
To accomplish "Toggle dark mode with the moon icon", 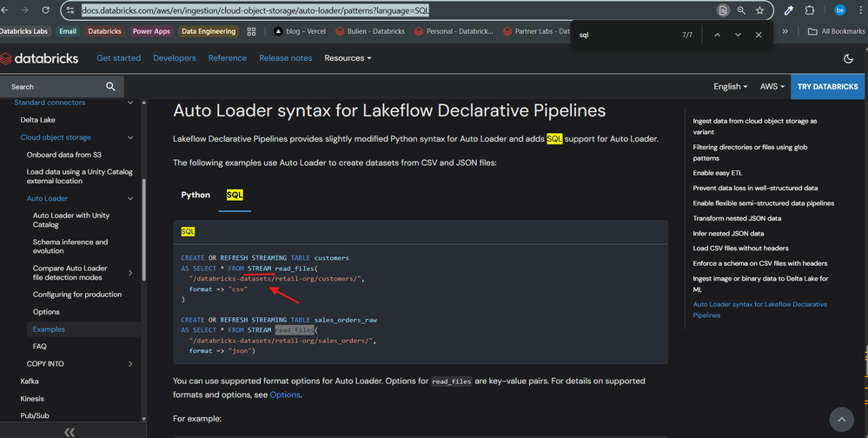I will [848, 58].
